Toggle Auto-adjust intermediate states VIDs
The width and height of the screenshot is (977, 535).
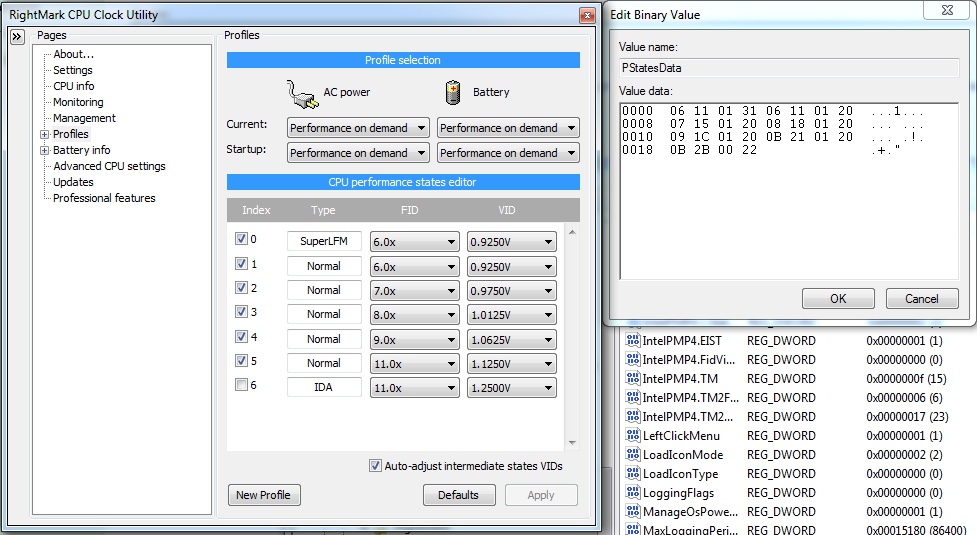pyautogui.click(x=375, y=466)
